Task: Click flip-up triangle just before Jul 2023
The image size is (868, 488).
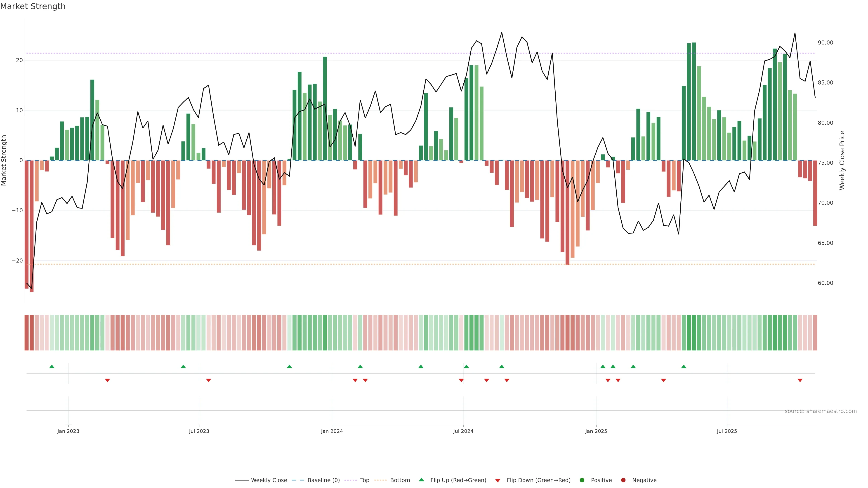Action: [183, 366]
